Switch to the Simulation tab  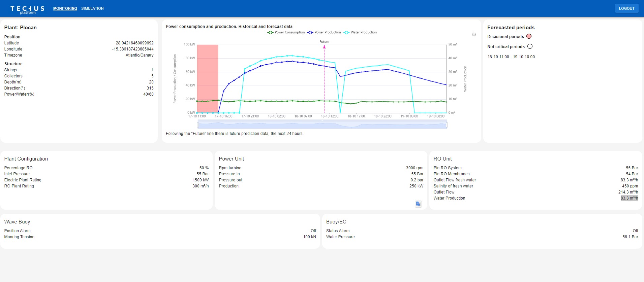pos(92,8)
